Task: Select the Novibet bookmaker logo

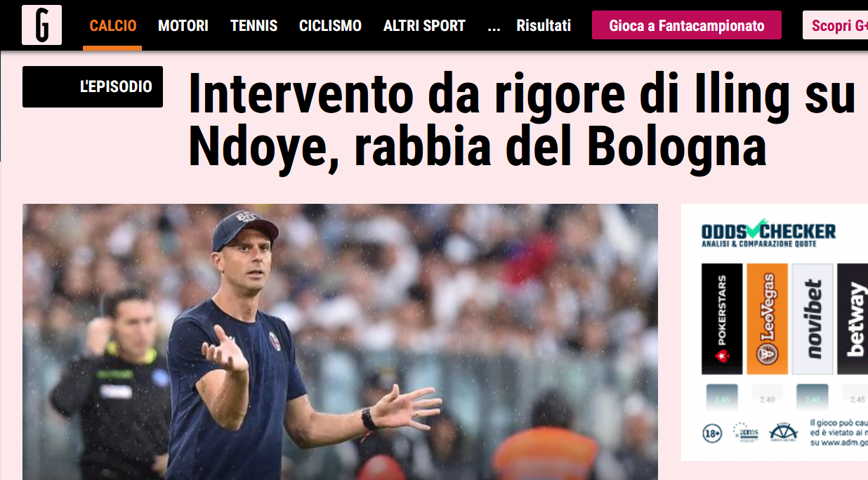Action: [x=813, y=319]
